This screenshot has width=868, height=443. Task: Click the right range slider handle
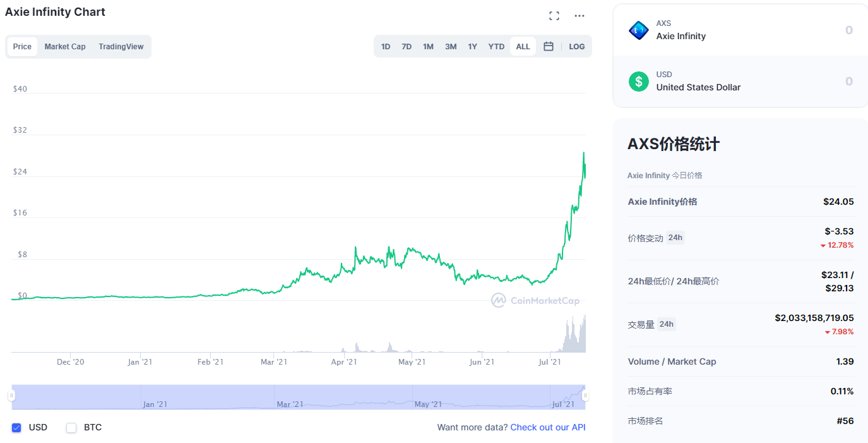tap(585, 396)
